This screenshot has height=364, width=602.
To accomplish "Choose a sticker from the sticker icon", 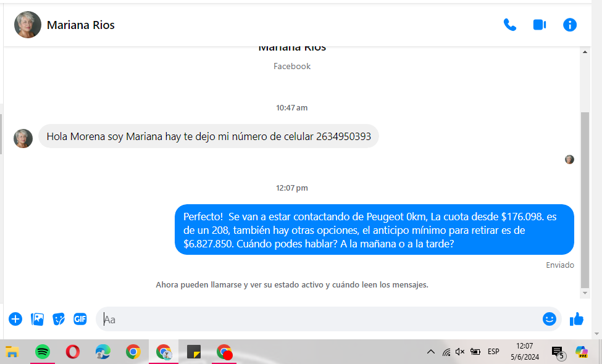I will pos(59,319).
